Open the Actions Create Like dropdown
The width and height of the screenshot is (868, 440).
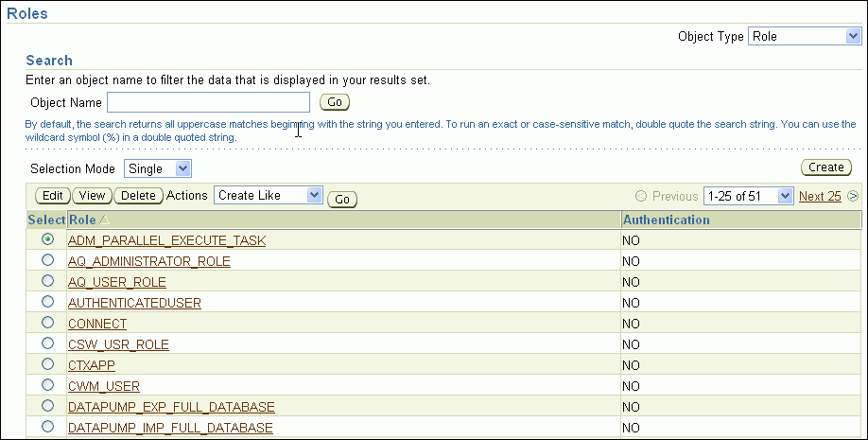[269, 195]
